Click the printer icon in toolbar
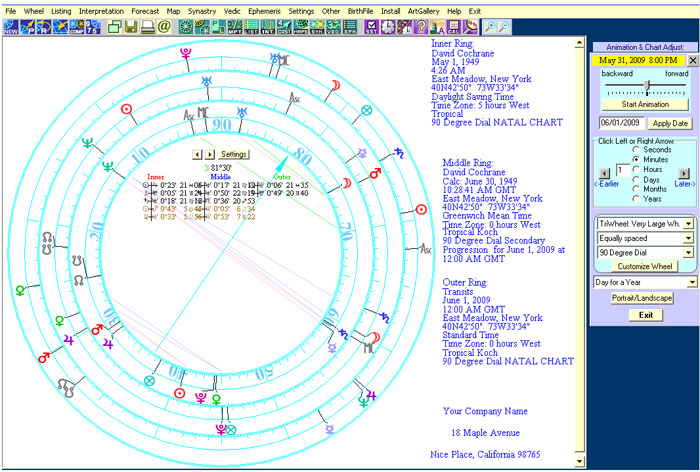 click(x=147, y=27)
